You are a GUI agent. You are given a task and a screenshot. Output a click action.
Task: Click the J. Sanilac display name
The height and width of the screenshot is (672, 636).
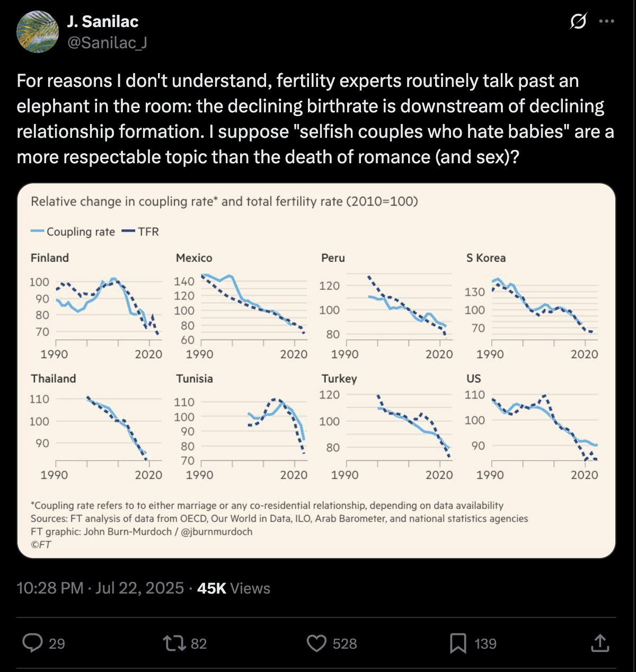[103, 21]
